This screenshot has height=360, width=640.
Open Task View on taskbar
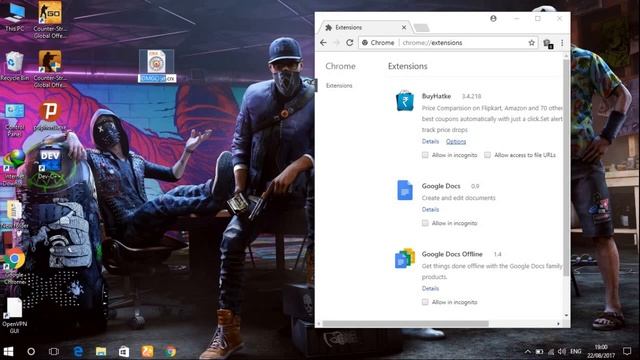click(54, 351)
